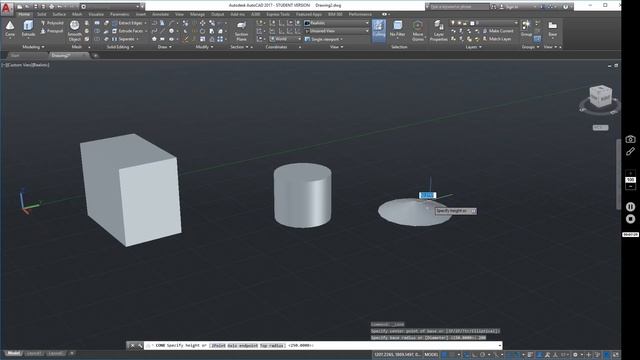Expand the Modify panel
The height and width of the screenshot is (360, 640).
pyautogui.click(x=204, y=47)
